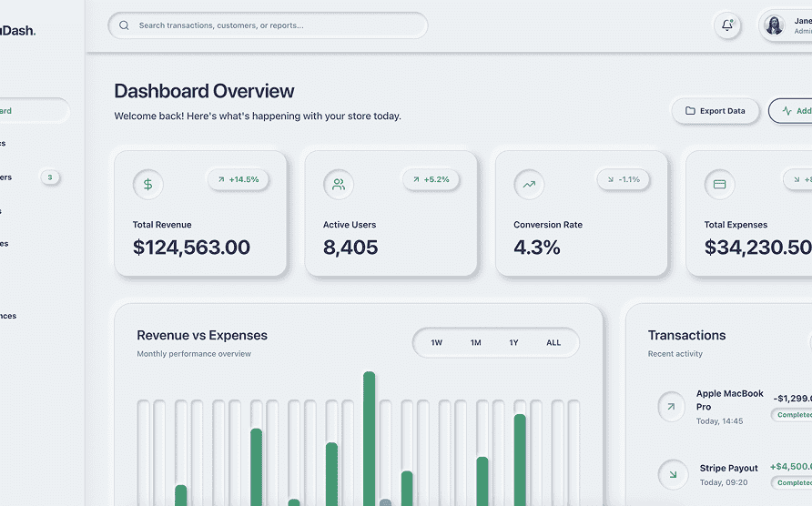
Task: Click the sidebar badge showing 3
Action: tap(50, 177)
